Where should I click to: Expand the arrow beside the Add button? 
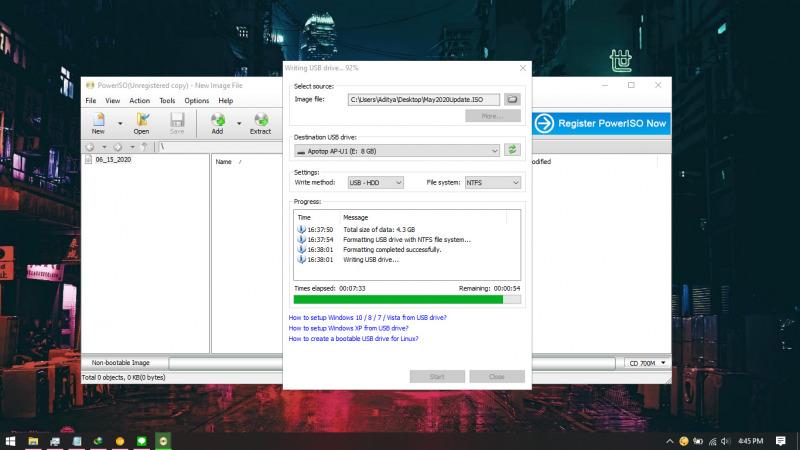click(x=239, y=123)
